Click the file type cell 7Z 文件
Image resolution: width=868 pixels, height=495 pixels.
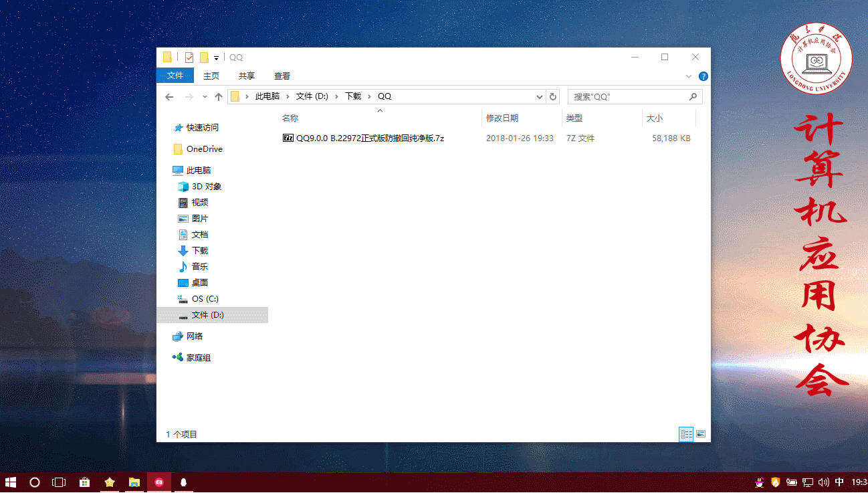coord(580,138)
